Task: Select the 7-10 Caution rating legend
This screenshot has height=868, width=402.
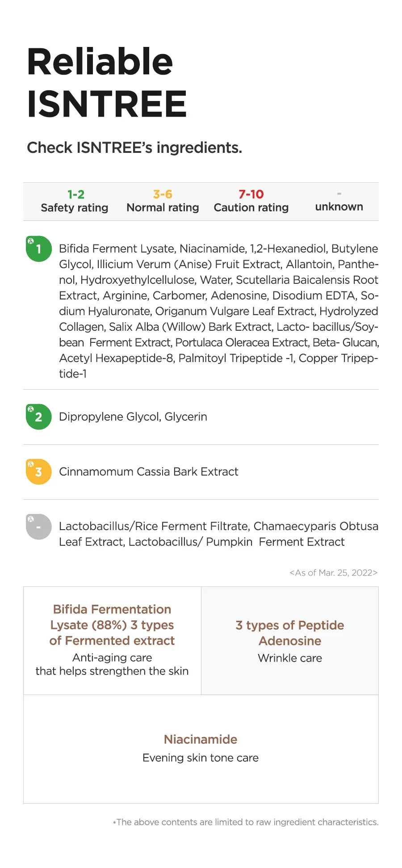Action: click(x=251, y=201)
